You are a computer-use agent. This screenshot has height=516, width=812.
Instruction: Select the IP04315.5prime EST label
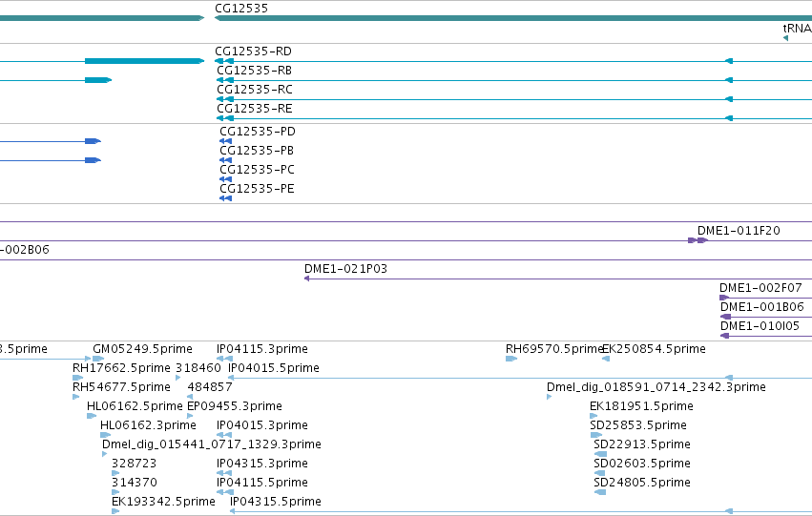276,502
